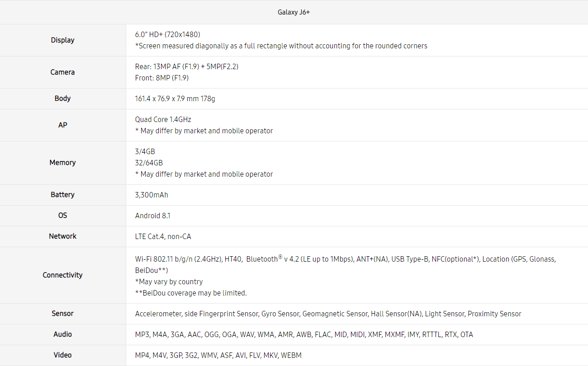Click the 3,300mAh battery value
588x366 pixels.
click(x=152, y=195)
